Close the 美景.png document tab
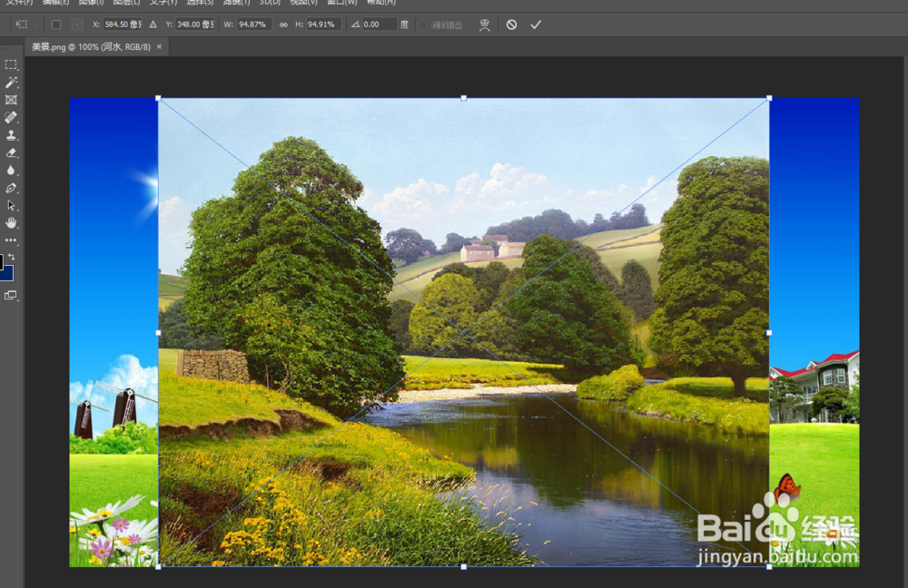The image size is (908, 588). point(159,47)
